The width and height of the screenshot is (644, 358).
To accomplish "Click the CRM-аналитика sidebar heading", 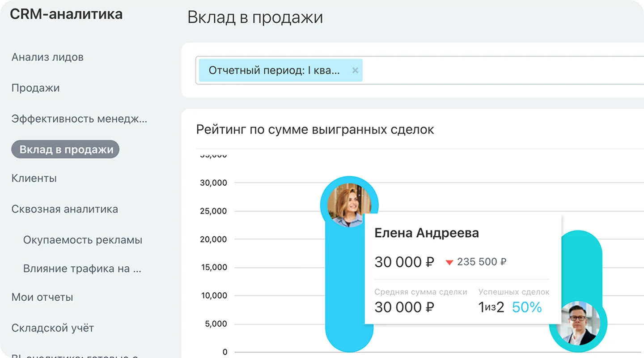I will [66, 14].
